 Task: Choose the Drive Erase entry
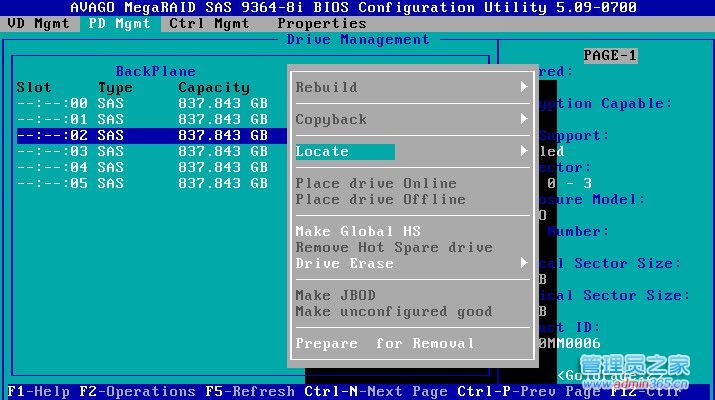pos(345,263)
